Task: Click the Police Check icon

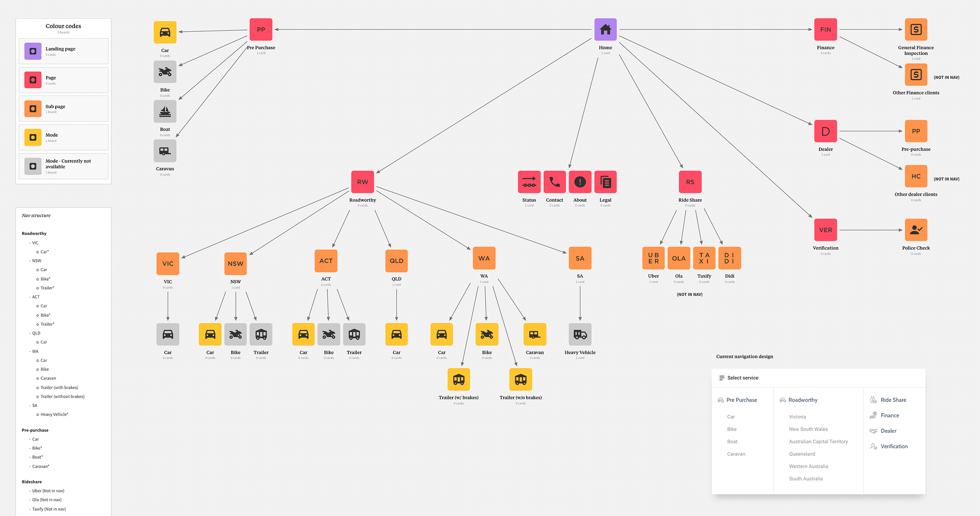Action: pos(916,229)
